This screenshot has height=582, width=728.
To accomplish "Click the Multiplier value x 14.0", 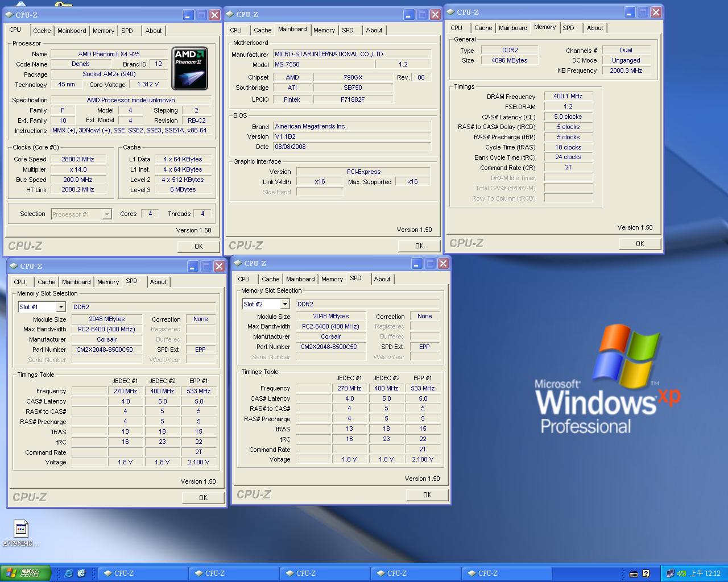I will [78, 169].
